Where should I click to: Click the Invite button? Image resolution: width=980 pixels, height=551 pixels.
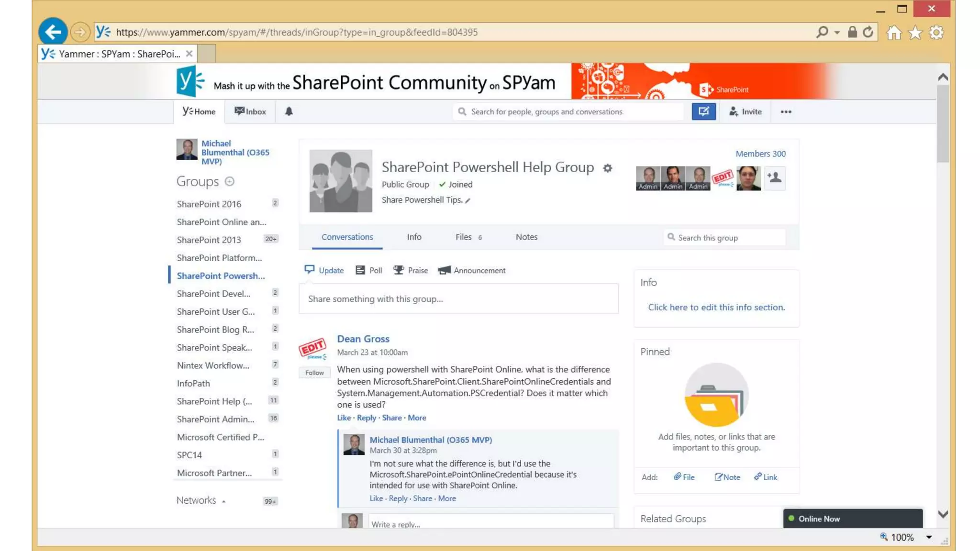(x=745, y=111)
